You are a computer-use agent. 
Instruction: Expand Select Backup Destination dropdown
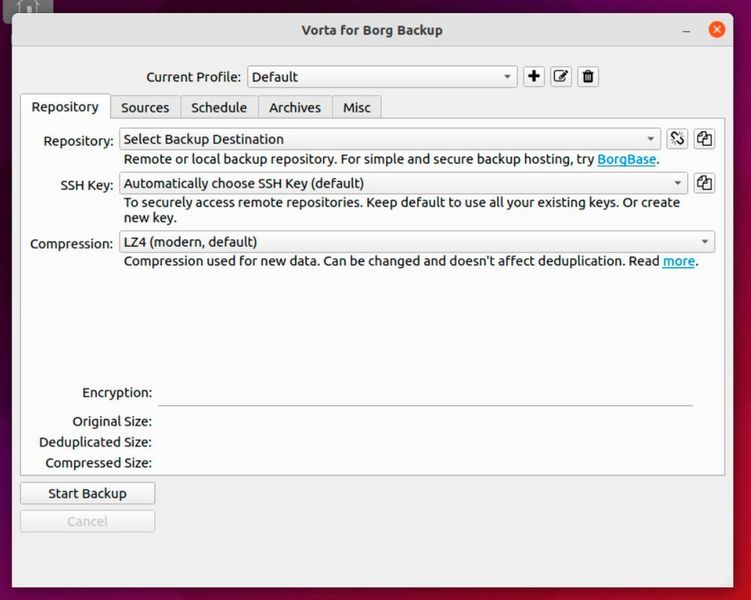click(390, 139)
